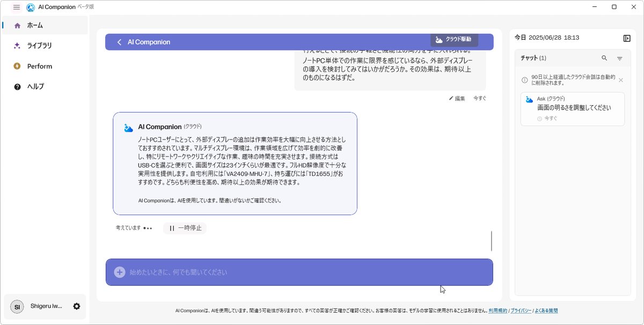Image resolution: width=644 pixels, height=325 pixels.
Task: Click the SI user avatar
Action: tap(17, 307)
